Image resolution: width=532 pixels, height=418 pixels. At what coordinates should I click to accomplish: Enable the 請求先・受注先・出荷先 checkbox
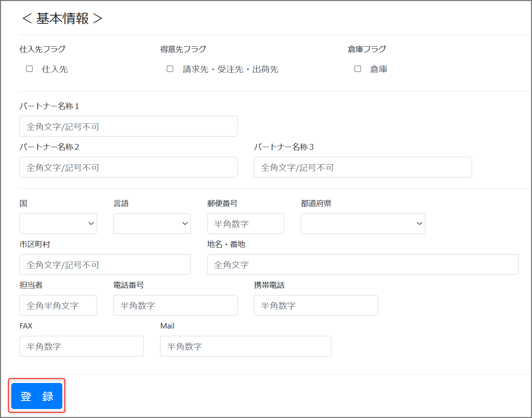pos(170,69)
